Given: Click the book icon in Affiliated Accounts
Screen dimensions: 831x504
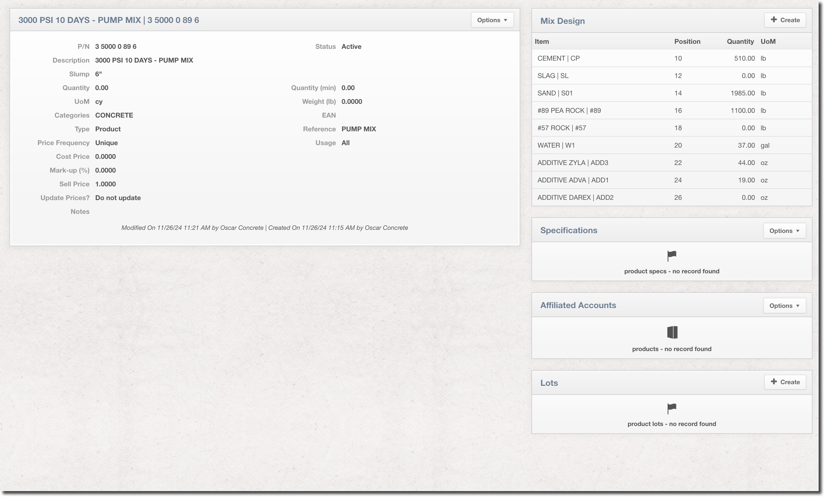Looking at the screenshot, I should pos(672,333).
